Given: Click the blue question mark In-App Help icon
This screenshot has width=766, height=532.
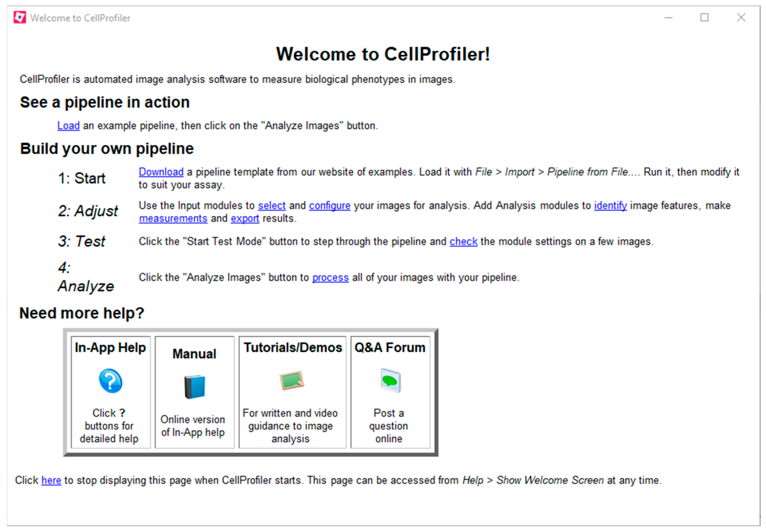Looking at the screenshot, I should click(110, 381).
